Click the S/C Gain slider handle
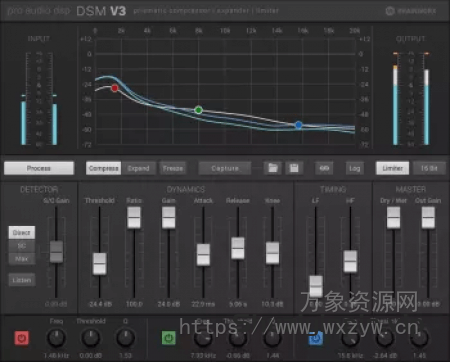This screenshot has width=450, height=362. tap(56, 252)
